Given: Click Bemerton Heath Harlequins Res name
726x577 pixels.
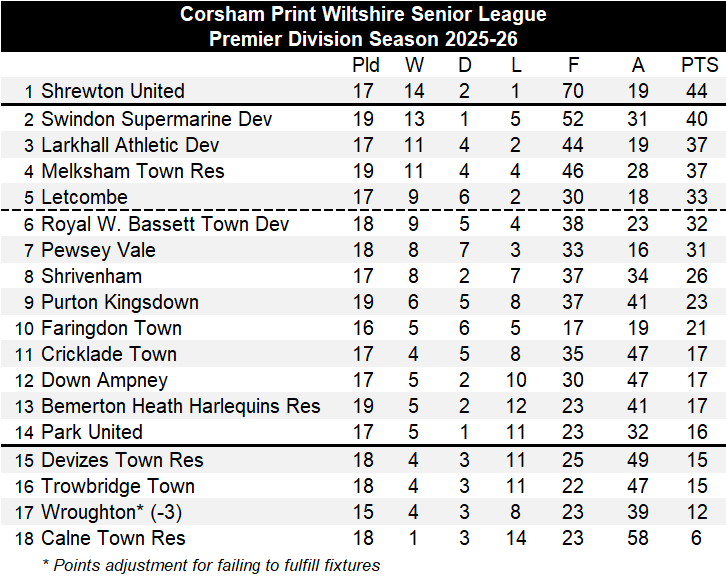Looking at the screenshot, I should pos(180,406).
